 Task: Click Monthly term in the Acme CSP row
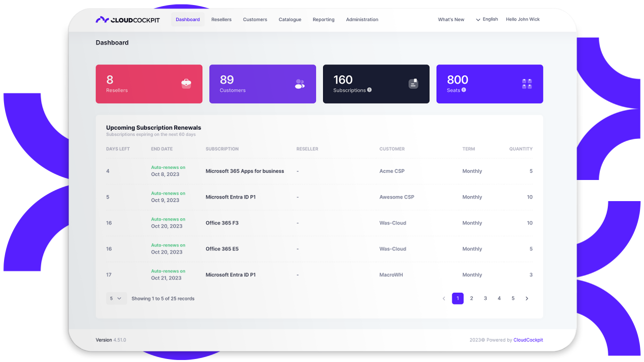coord(472,171)
